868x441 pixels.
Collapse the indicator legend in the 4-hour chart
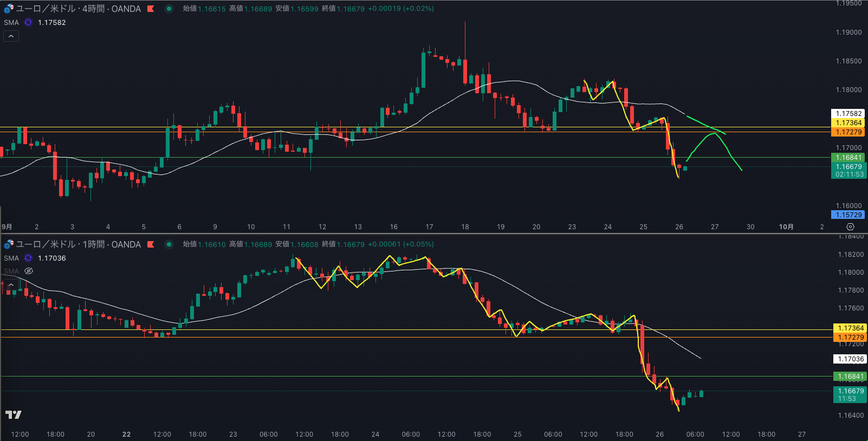tap(11, 36)
